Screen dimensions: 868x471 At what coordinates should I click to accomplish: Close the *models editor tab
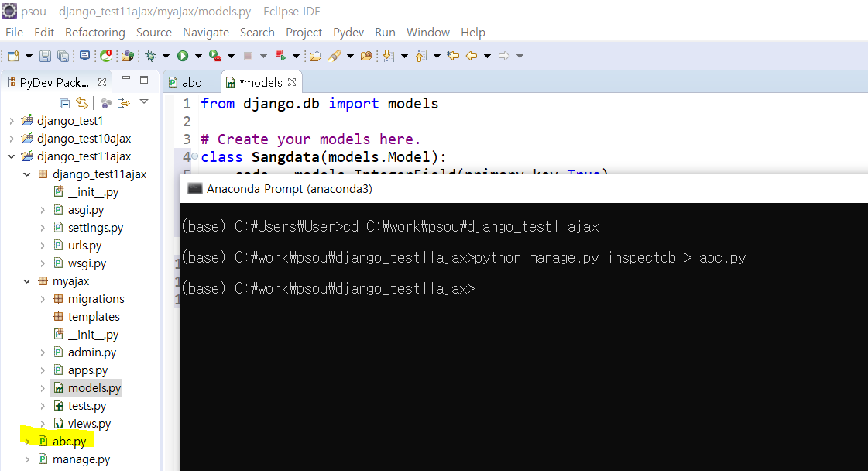pyautogui.click(x=292, y=82)
